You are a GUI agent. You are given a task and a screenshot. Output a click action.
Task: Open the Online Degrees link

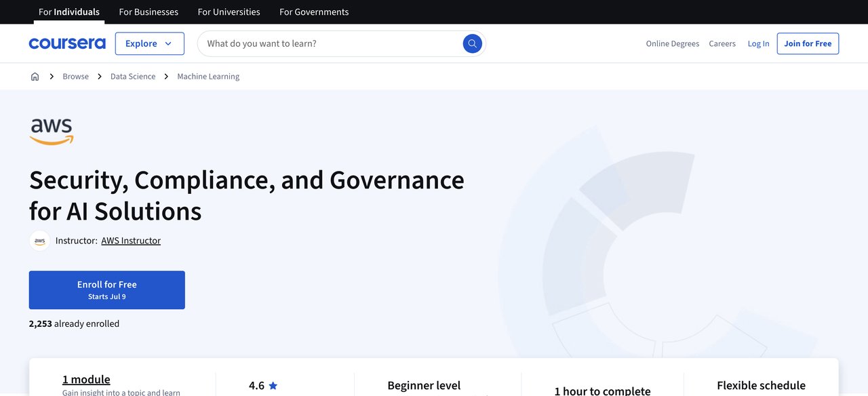(672, 43)
